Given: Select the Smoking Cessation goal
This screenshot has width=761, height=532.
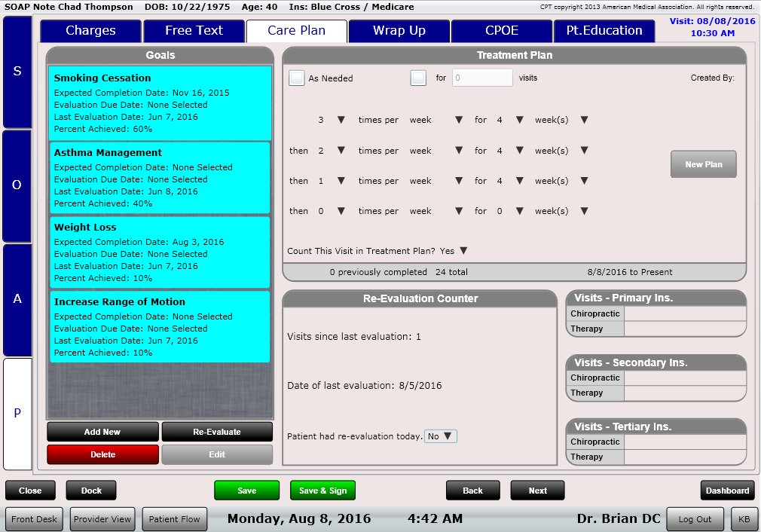Looking at the screenshot, I should click(x=160, y=102).
